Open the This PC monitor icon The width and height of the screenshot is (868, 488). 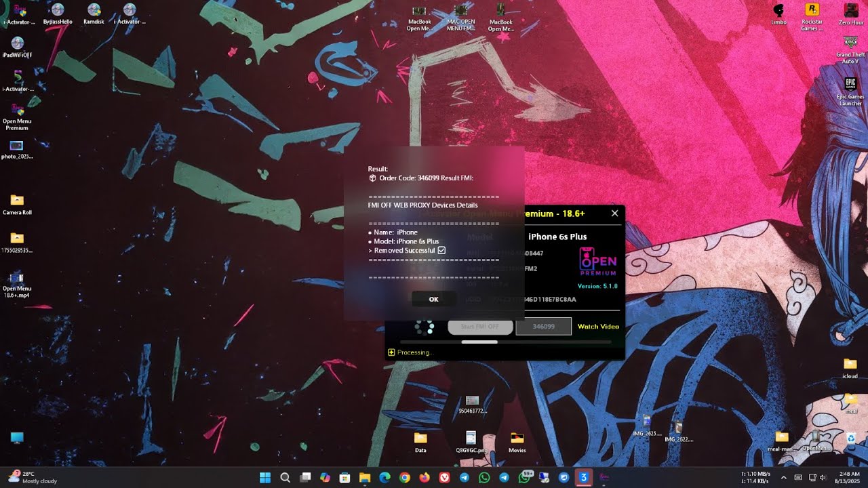(x=17, y=438)
